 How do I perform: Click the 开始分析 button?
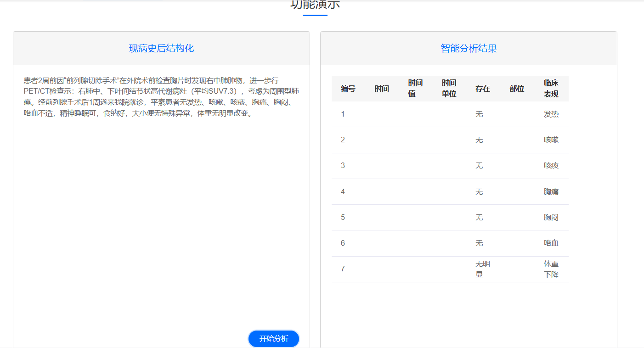pos(274,339)
